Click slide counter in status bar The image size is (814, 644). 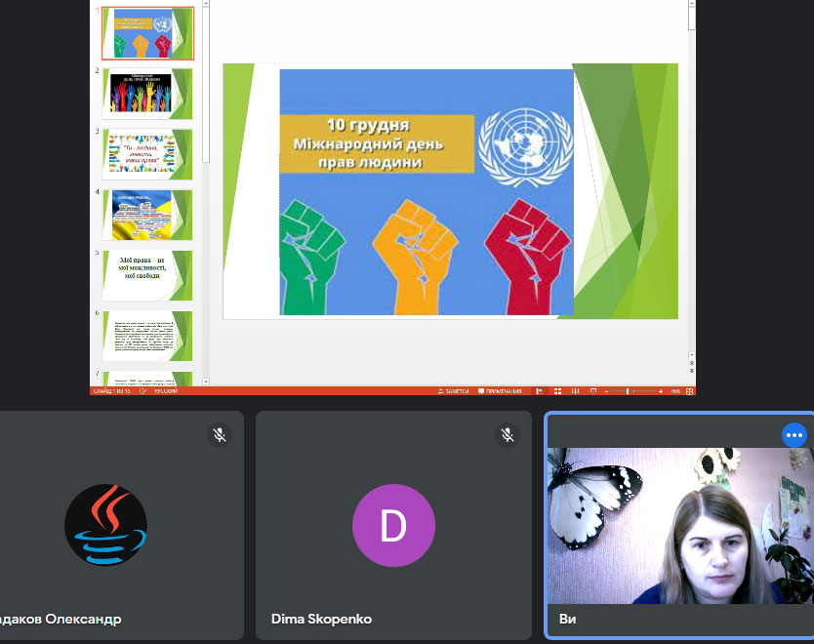pyautogui.click(x=111, y=390)
